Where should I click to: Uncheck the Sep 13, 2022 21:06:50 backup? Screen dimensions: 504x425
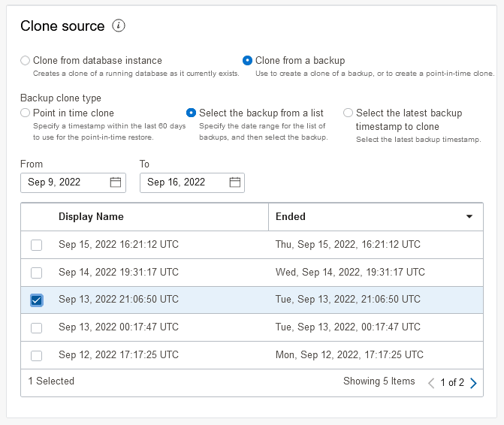tap(37, 300)
